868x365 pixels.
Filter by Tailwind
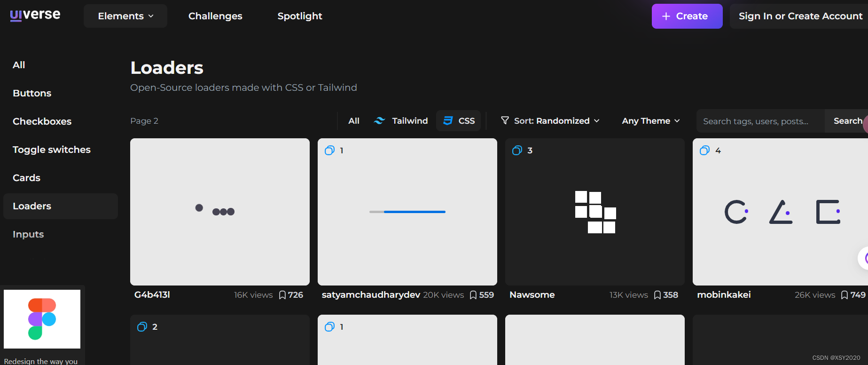[401, 121]
